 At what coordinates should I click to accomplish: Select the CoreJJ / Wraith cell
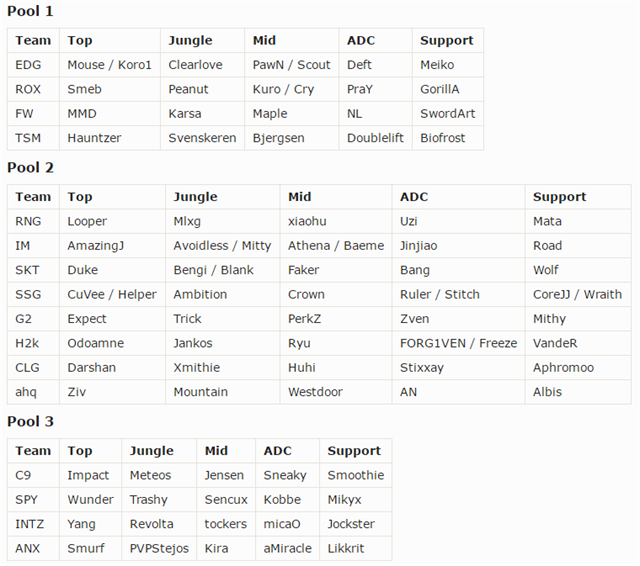(x=577, y=294)
